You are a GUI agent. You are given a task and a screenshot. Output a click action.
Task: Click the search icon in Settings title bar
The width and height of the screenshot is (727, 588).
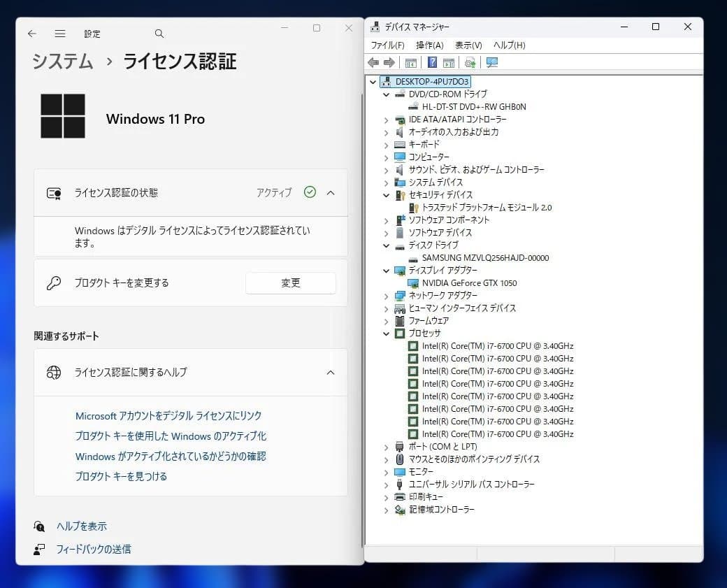pyautogui.click(x=159, y=33)
